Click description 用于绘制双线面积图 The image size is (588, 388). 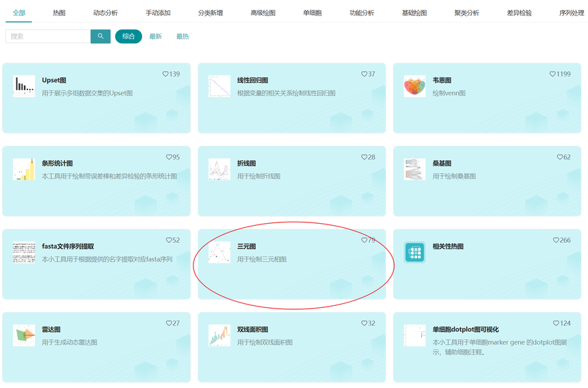pos(265,342)
